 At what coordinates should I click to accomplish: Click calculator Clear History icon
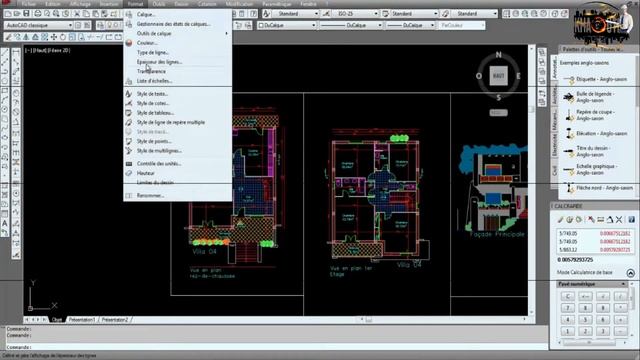(x=570, y=220)
